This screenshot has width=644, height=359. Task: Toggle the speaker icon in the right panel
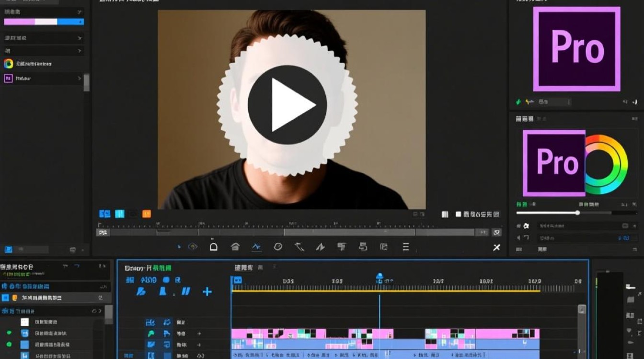[518, 237]
